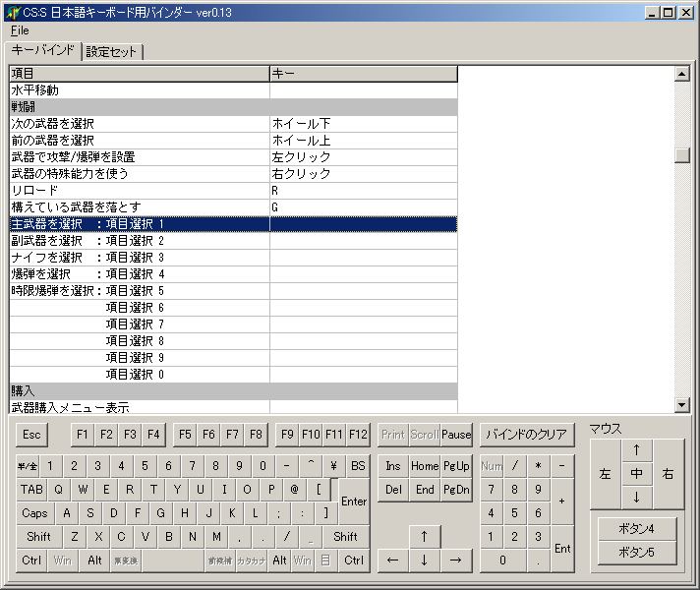Click the up arrow key button
This screenshot has width=700, height=590.
(424, 536)
